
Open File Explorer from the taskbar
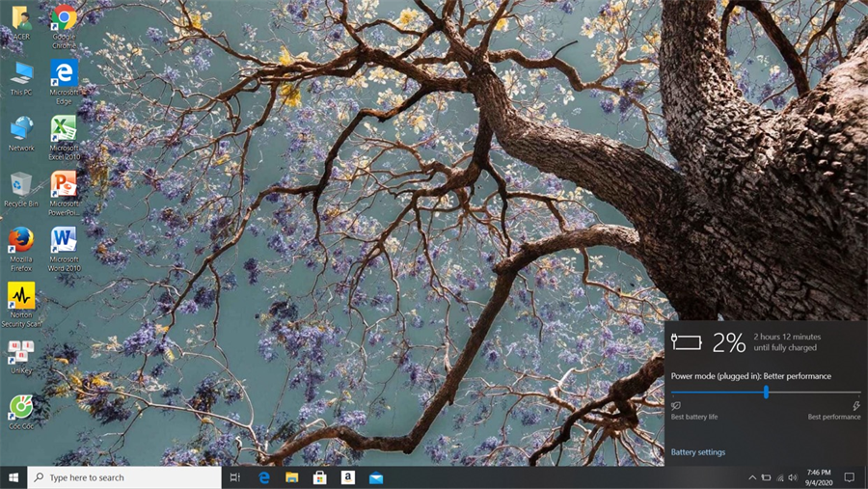291,477
